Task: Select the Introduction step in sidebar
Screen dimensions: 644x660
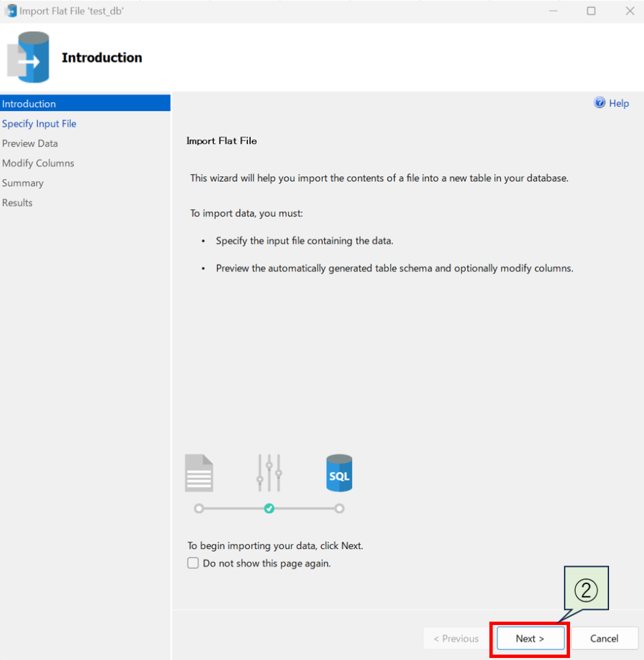Action: pyautogui.click(x=29, y=103)
